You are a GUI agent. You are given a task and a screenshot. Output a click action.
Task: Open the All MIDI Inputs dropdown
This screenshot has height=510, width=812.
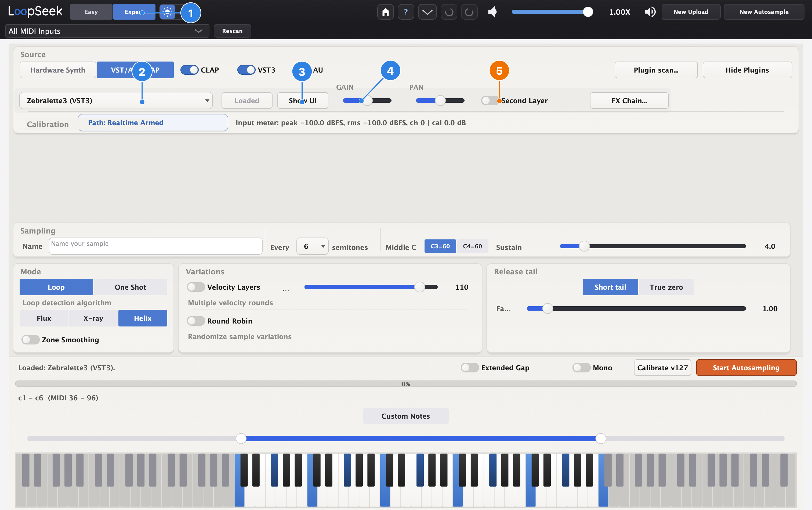coord(107,31)
